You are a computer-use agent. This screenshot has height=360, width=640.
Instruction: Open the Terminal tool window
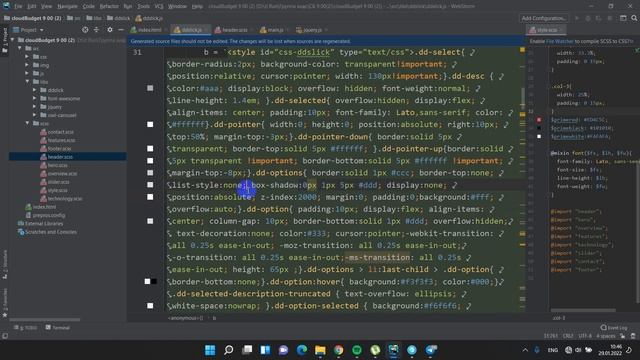[58, 328]
